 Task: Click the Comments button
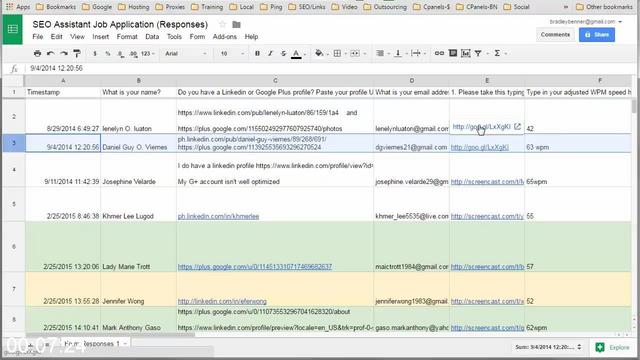pos(555,35)
